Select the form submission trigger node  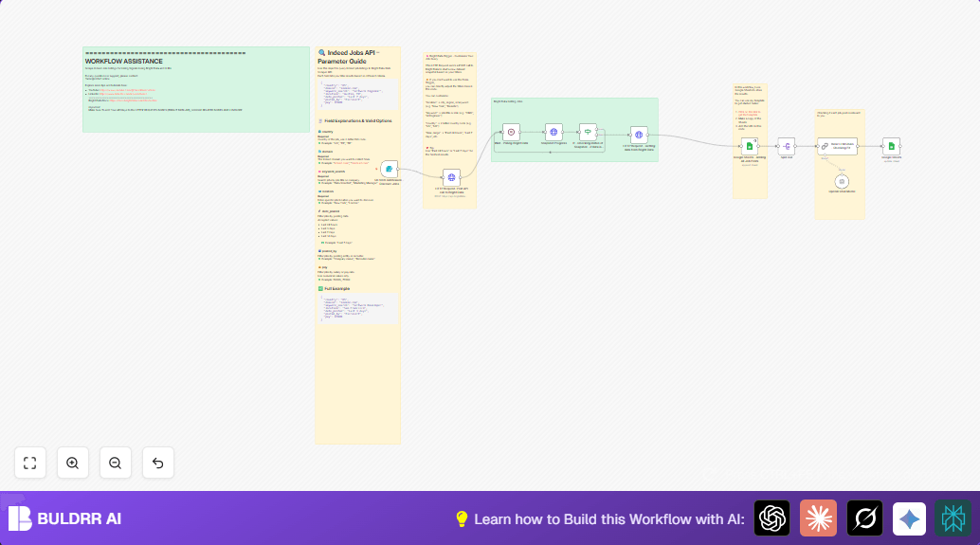coord(389,169)
